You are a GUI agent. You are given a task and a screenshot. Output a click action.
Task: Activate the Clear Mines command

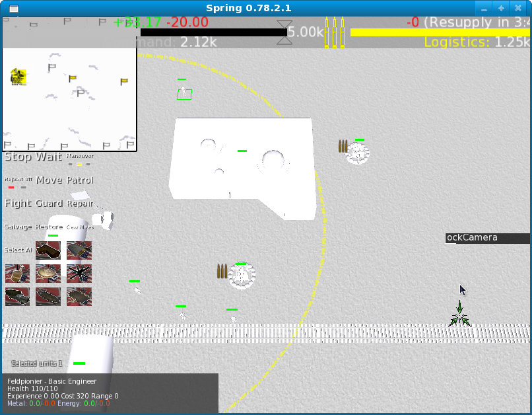tap(80, 227)
